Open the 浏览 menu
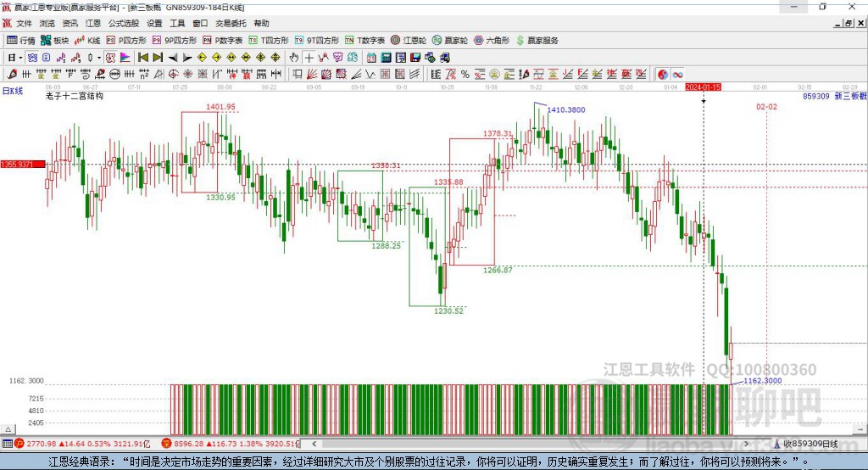The height and width of the screenshot is (470, 868). pos(47,23)
